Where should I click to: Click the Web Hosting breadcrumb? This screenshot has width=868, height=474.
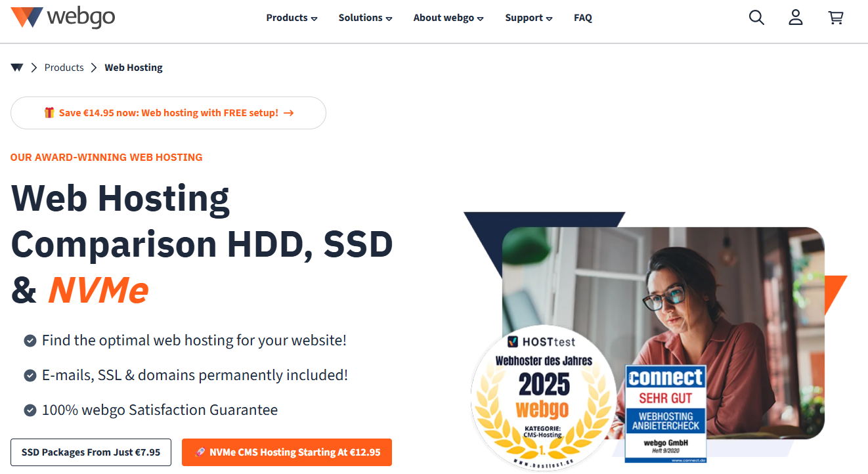pyautogui.click(x=133, y=68)
